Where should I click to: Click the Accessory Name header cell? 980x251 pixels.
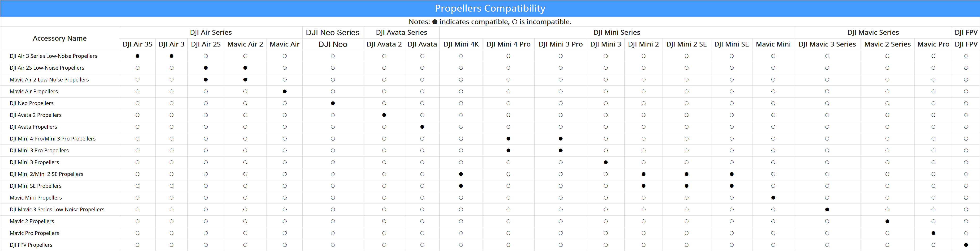pyautogui.click(x=60, y=38)
